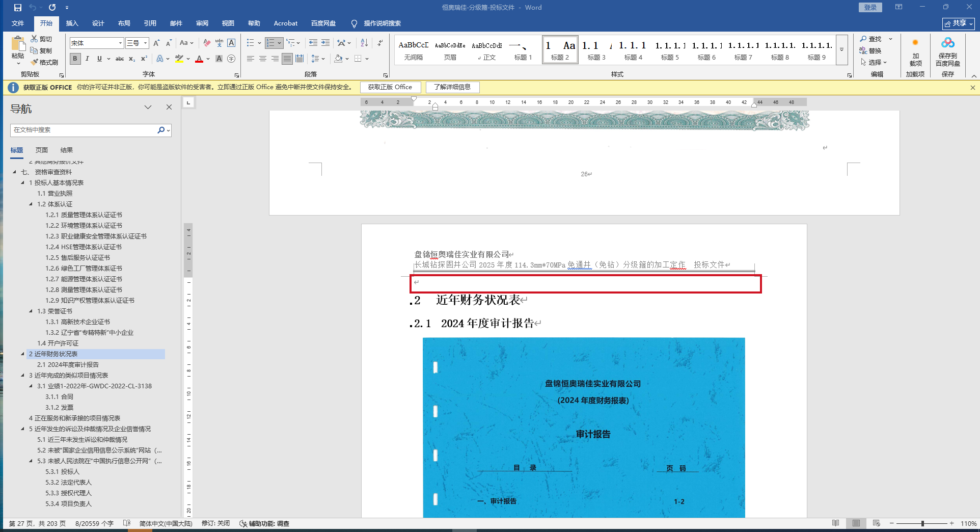The image size is (980, 532).
Task: Increase the paragraph indent
Action: pos(325,43)
